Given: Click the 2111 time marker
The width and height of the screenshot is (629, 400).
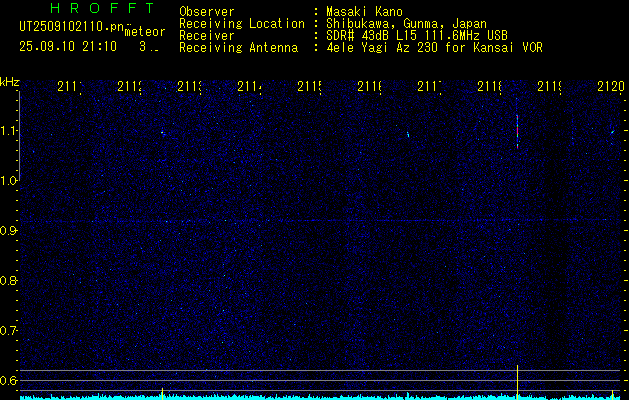Looking at the screenshot, I should (x=69, y=87).
